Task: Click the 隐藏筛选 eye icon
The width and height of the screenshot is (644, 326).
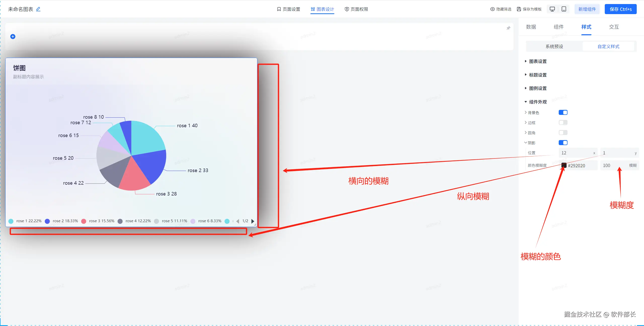Action: coord(492,9)
